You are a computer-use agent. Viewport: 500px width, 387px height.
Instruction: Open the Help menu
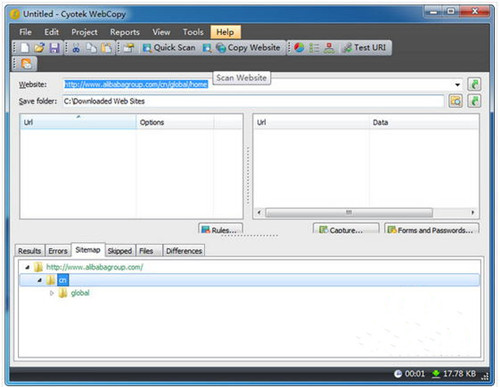pos(225,32)
